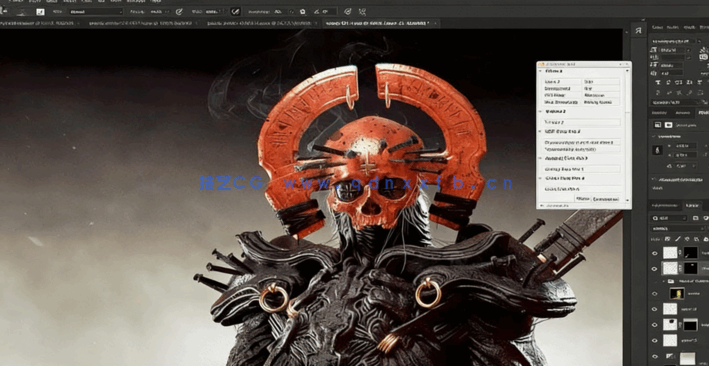This screenshot has width=709, height=366.
Task: Select the selected layer's white noise thumbnail
Action: [670, 268]
